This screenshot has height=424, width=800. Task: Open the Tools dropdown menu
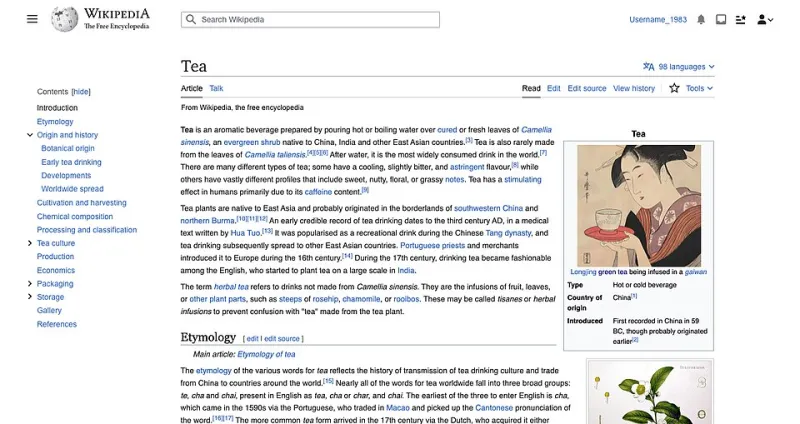point(699,88)
